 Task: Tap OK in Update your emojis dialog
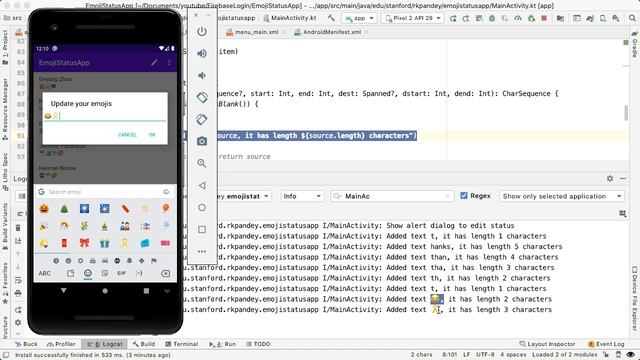152,135
